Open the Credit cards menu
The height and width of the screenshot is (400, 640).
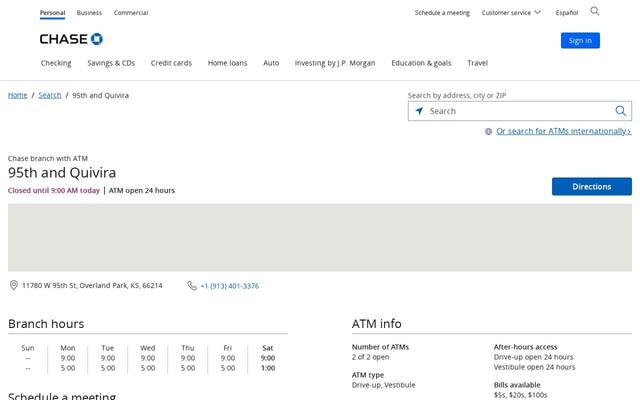click(171, 63)
